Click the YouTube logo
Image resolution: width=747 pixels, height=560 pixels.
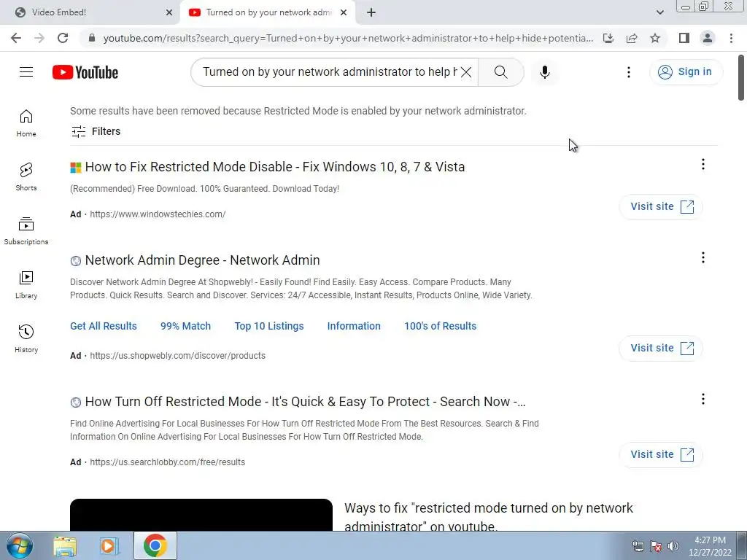85,72
